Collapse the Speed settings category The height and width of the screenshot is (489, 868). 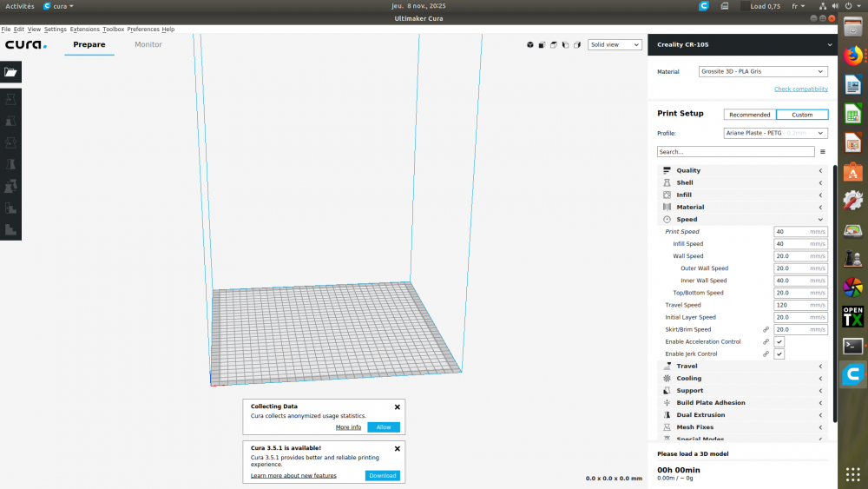click(x=742, y=219)
